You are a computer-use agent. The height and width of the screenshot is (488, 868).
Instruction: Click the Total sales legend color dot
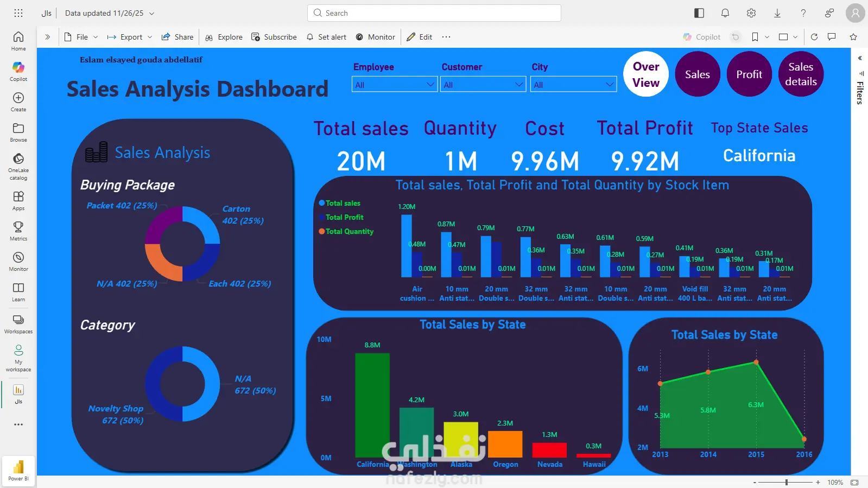[322, 203]
